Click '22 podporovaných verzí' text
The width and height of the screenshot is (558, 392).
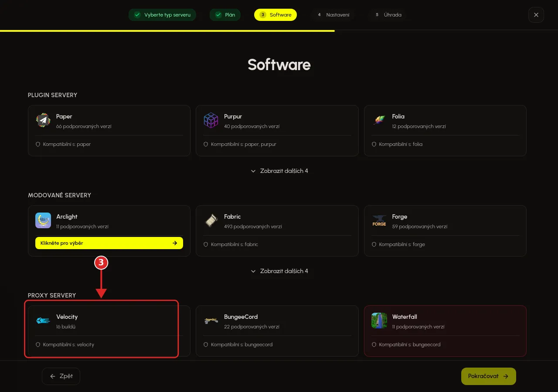point(252,327)
